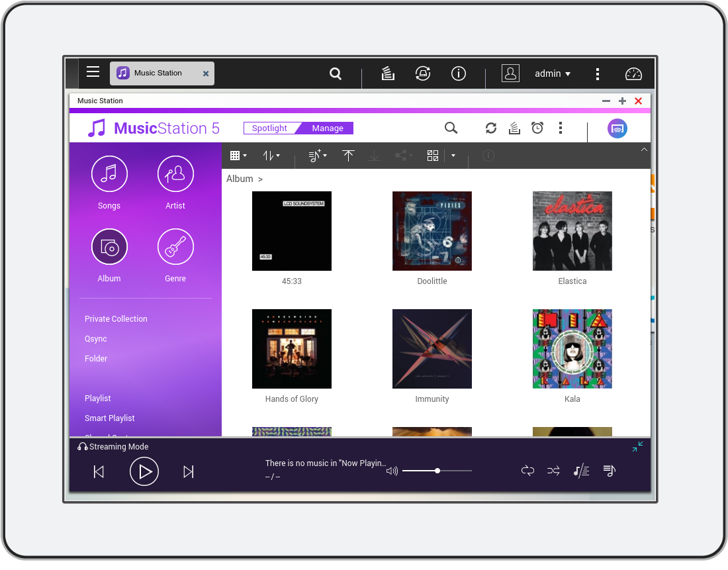Skip to the next track
This screenshot has width=728, height=570.
click(x=189, y=472)
